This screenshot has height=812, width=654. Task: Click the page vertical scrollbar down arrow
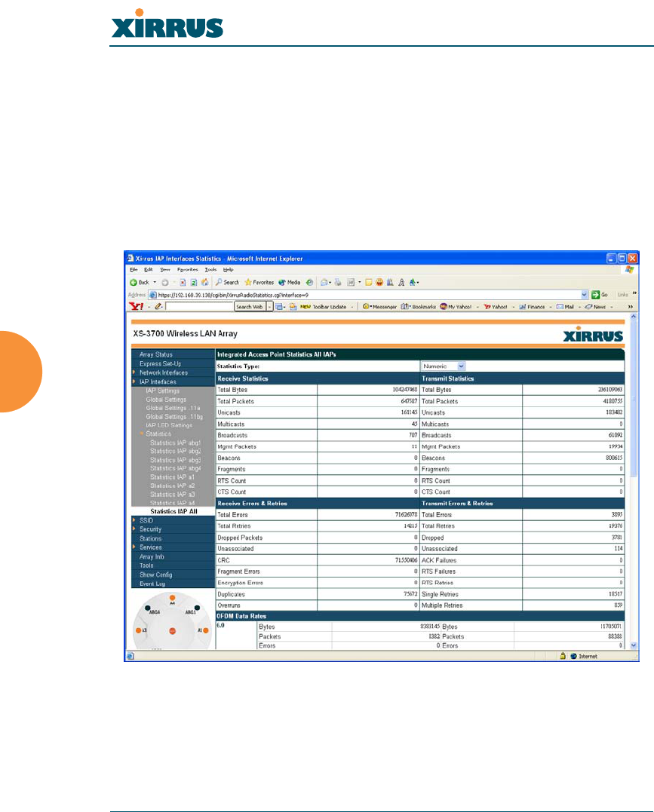[x=634, y=645]
